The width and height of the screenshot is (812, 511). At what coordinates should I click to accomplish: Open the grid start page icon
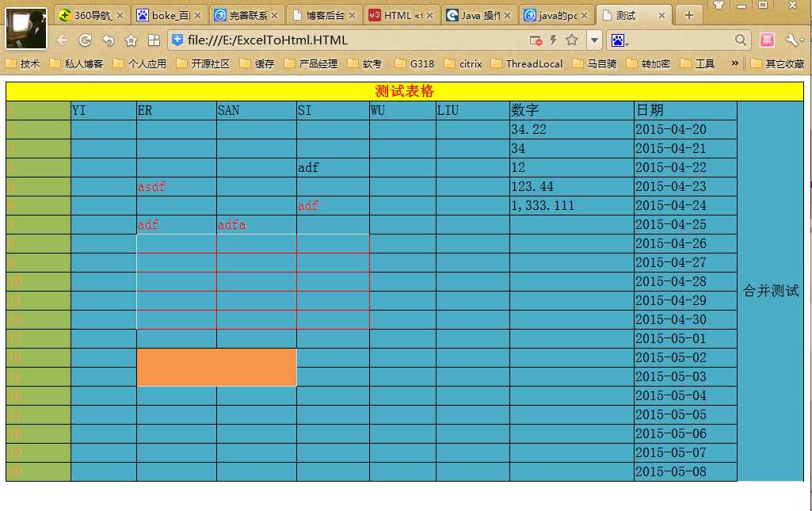click(x=154, y=40)
